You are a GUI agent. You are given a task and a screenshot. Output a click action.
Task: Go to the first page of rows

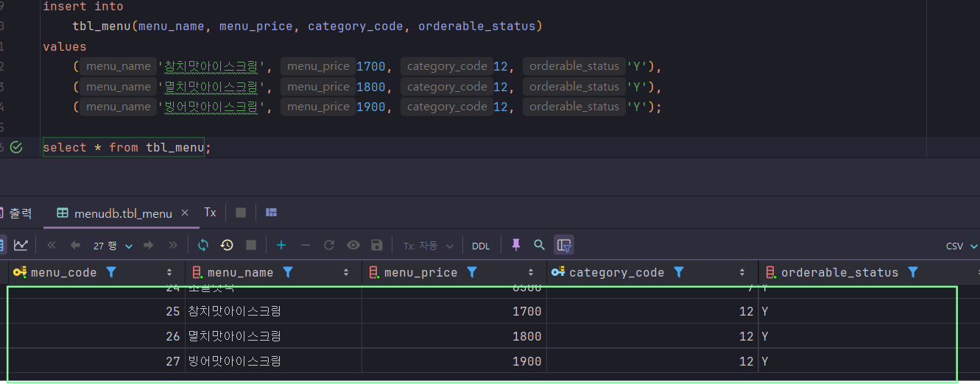pyautogui.click(x=52, y=245)
